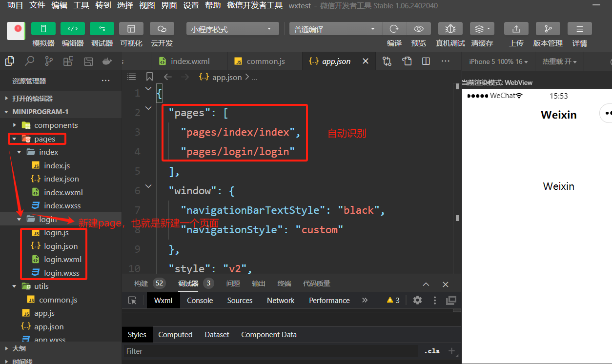The image size is (612, 364).
Task: Toggle the editor (编辑器) panel
Action: point(73,29)
